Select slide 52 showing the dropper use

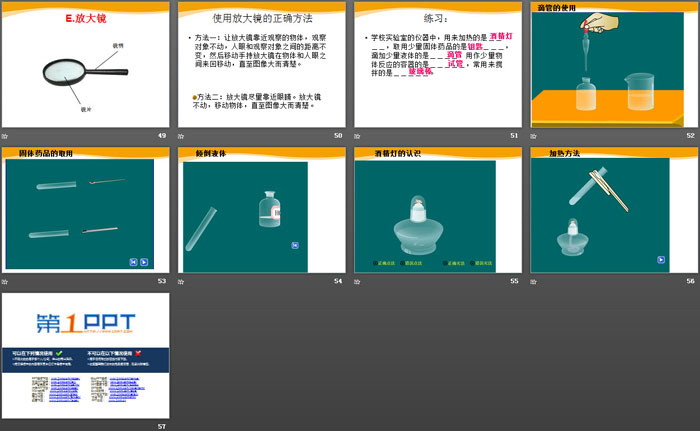pos(613,65)
